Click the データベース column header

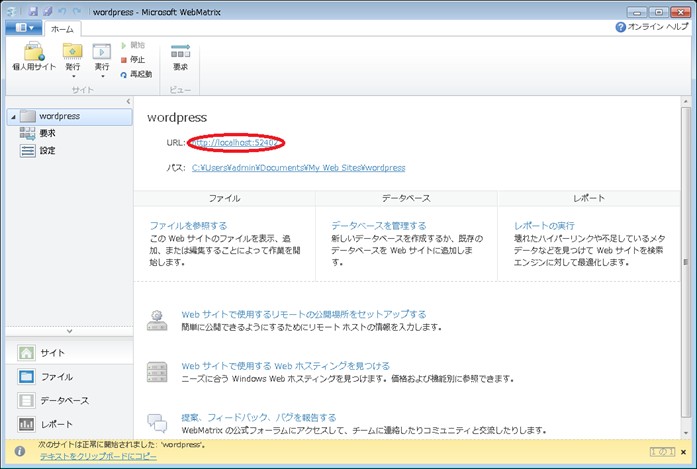click(x=406, y=198)
